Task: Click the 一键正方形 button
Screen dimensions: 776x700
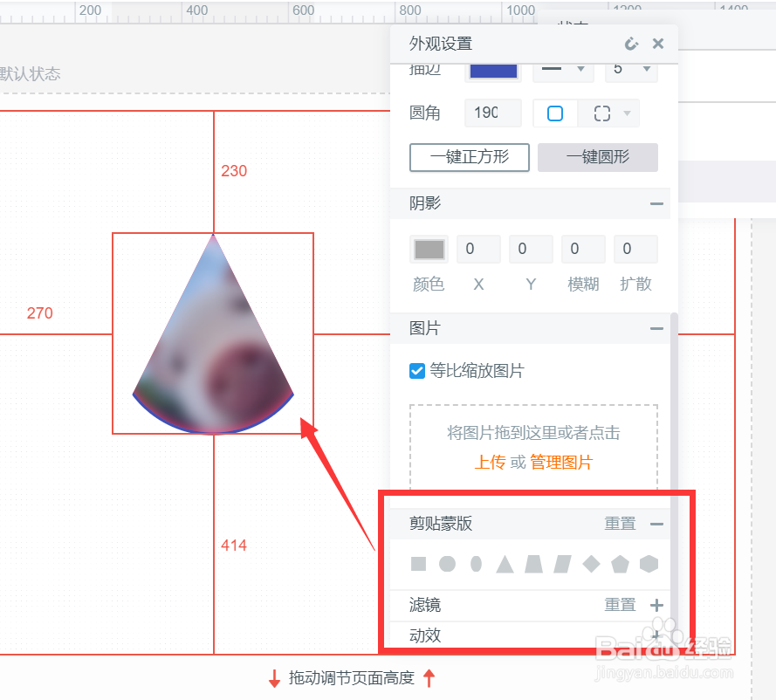Action: point(469,157)
